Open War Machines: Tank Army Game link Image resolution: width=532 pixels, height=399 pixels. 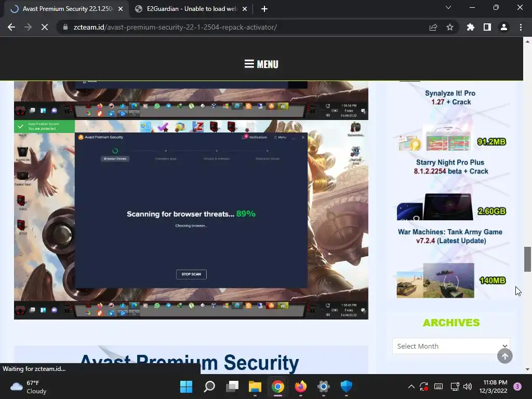[450, 236]
